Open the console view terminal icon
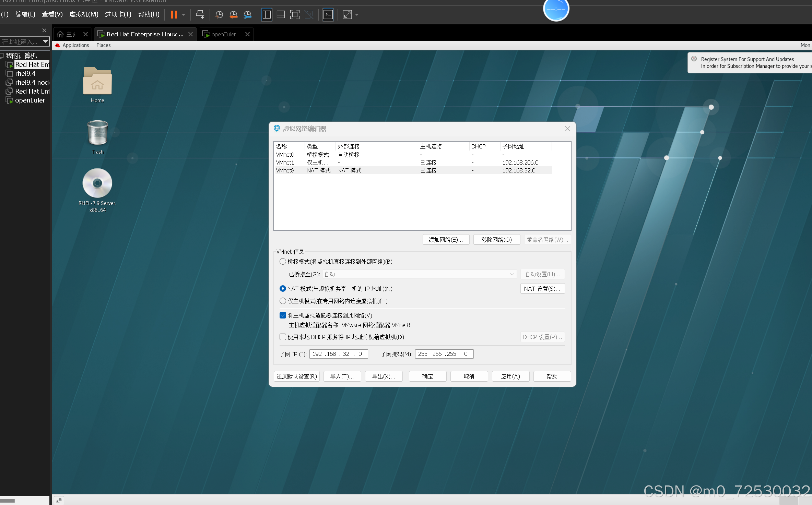This screenshot has height=505, width=812. pyautogui.click(x=328, y=15)
